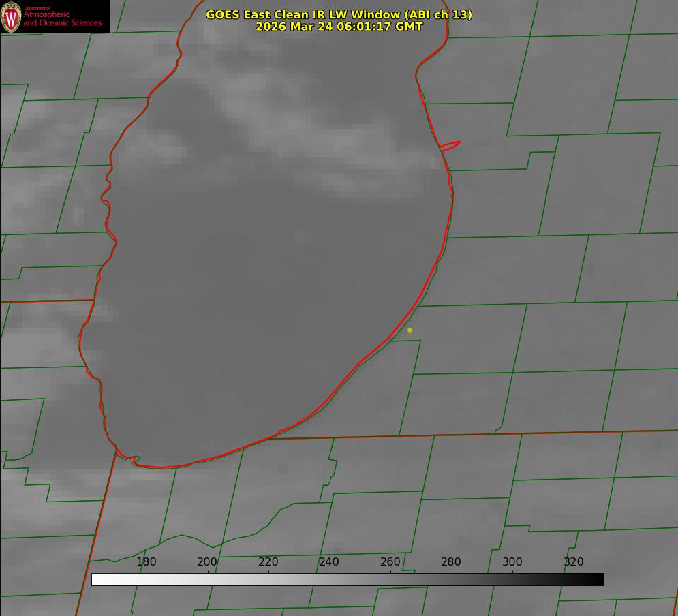The image size is (678, 616).
Task: Click the white end of the grayscale colorbar
Action: point(97,579)
